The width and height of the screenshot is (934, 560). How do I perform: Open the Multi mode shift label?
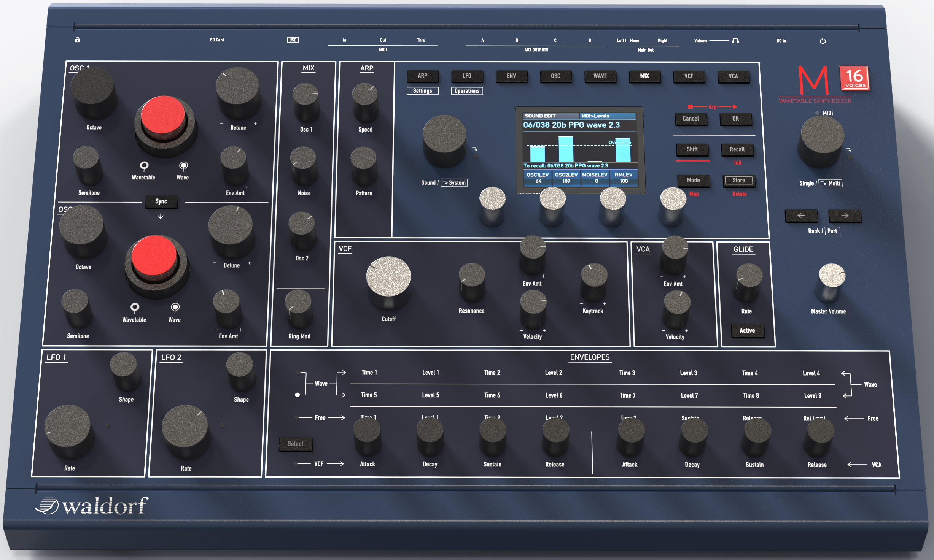[831, 183]
